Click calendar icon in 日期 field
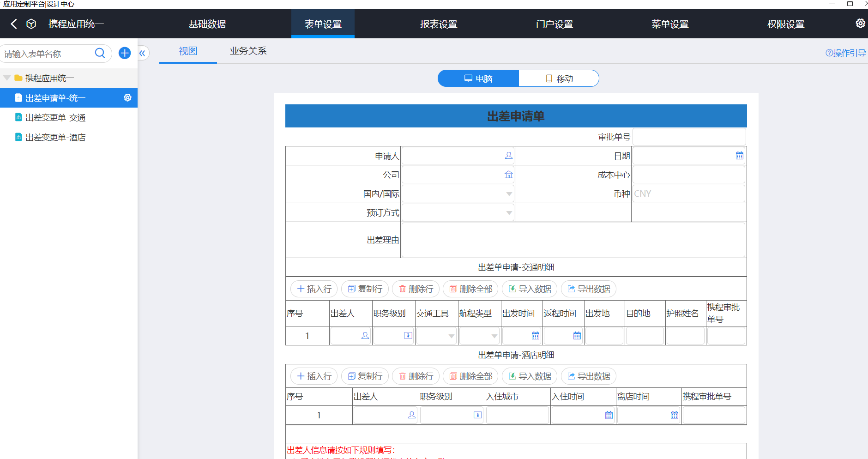The image size is (868, 459). tap(739, 156)
